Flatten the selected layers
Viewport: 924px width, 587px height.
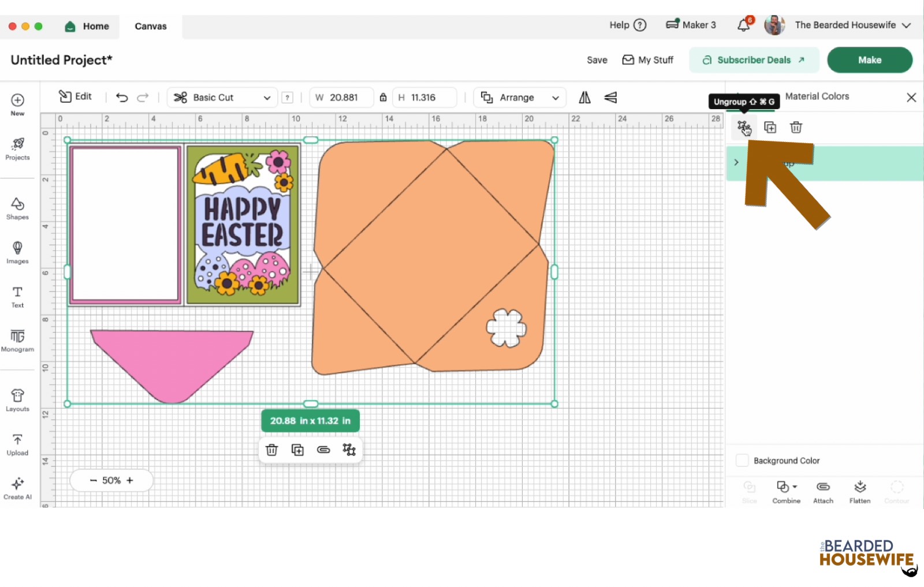click(860, 492)
